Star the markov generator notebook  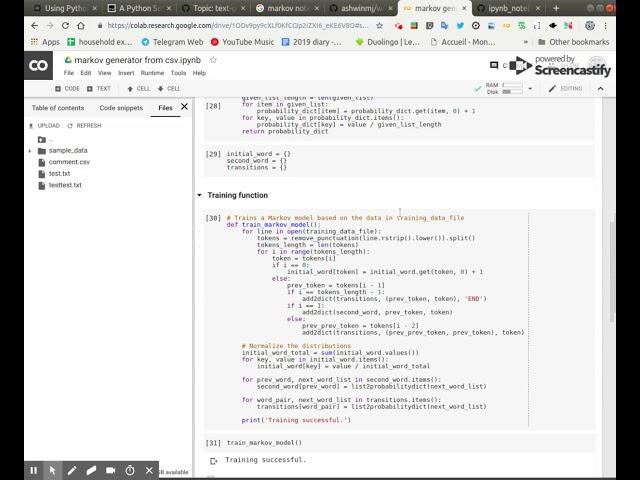point(213,60)
